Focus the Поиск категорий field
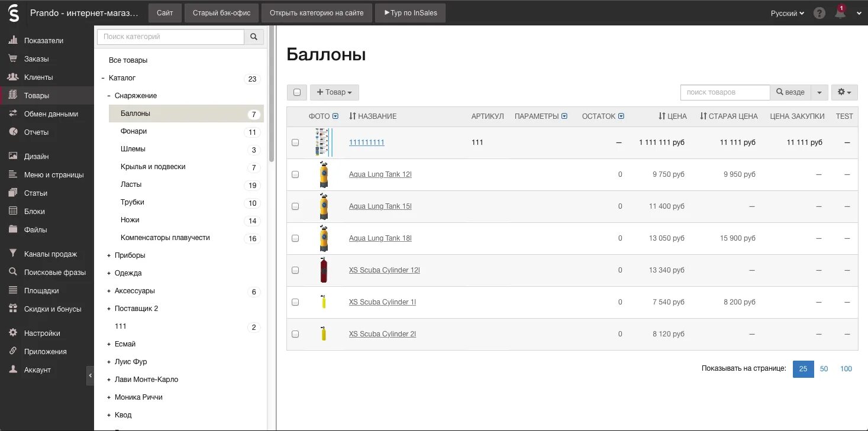This screenshot has height=431, width=868. pos(171,37)
